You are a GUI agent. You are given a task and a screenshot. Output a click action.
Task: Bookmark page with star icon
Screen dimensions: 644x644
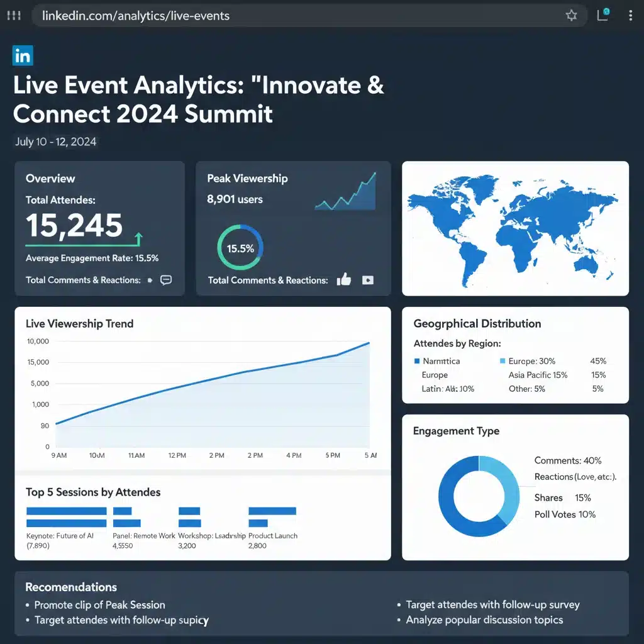(x=571, y=16)
